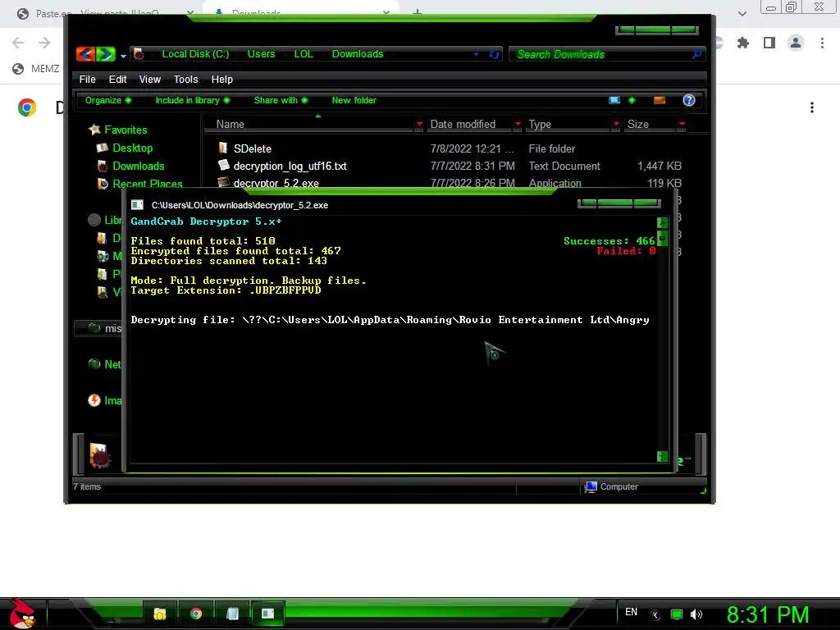840x630 pixels.
Task: Open Date modified filter dropdown
Action: click(518, 125)
